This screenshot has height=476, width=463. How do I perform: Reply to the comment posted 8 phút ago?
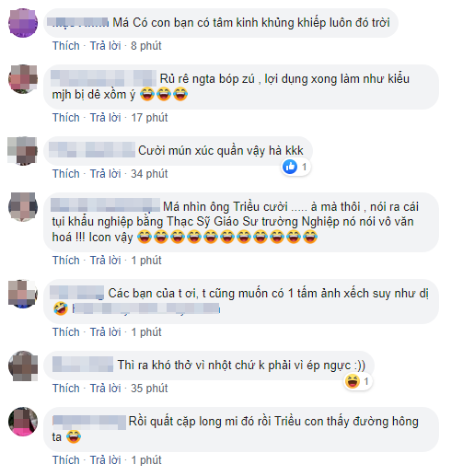tap(105, 46)
